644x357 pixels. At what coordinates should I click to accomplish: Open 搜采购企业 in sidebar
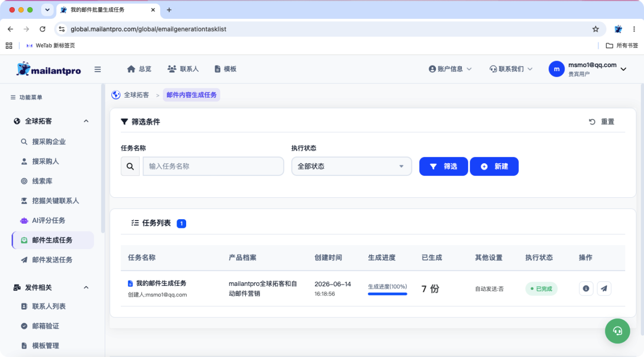coord(49,142)
